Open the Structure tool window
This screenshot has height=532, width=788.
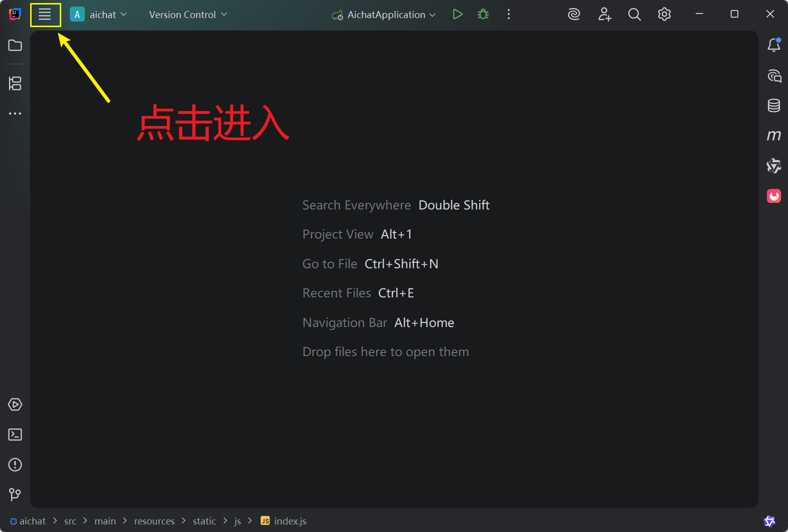coord(15,83)
